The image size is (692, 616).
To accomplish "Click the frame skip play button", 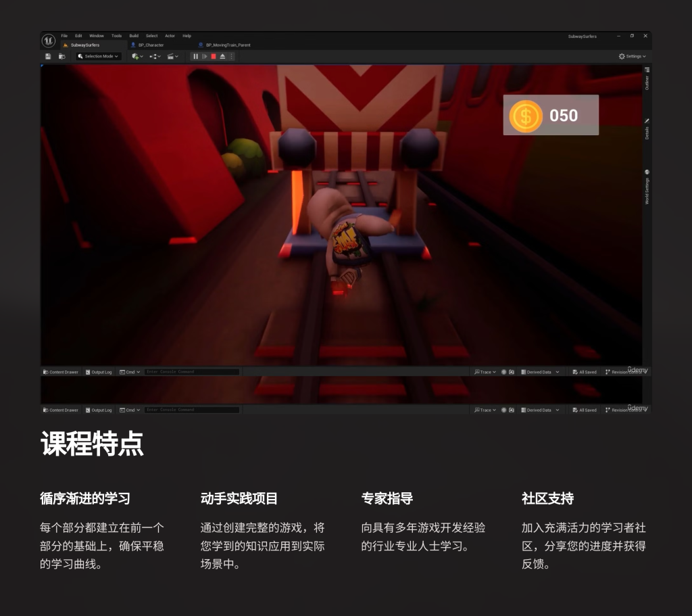I will 205,57.
